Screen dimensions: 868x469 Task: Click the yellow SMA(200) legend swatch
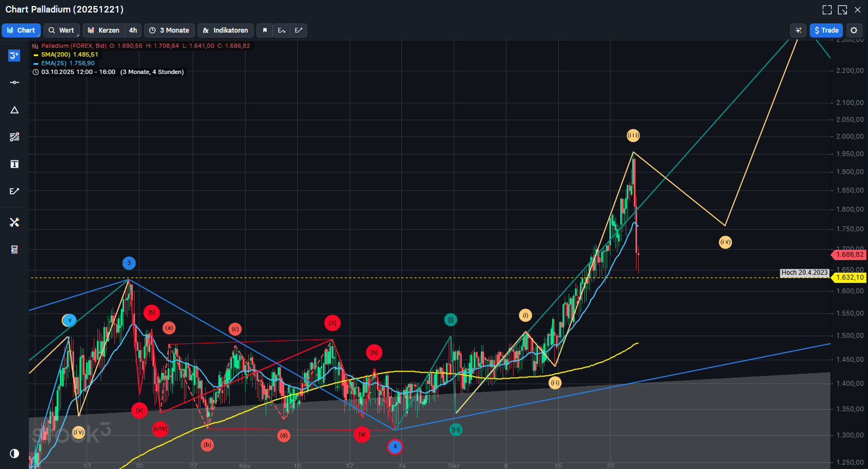[36, 55]
